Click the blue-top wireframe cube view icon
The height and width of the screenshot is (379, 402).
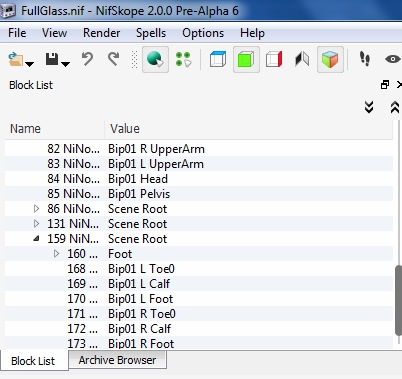pyautogui.click(x=218, y=59)
